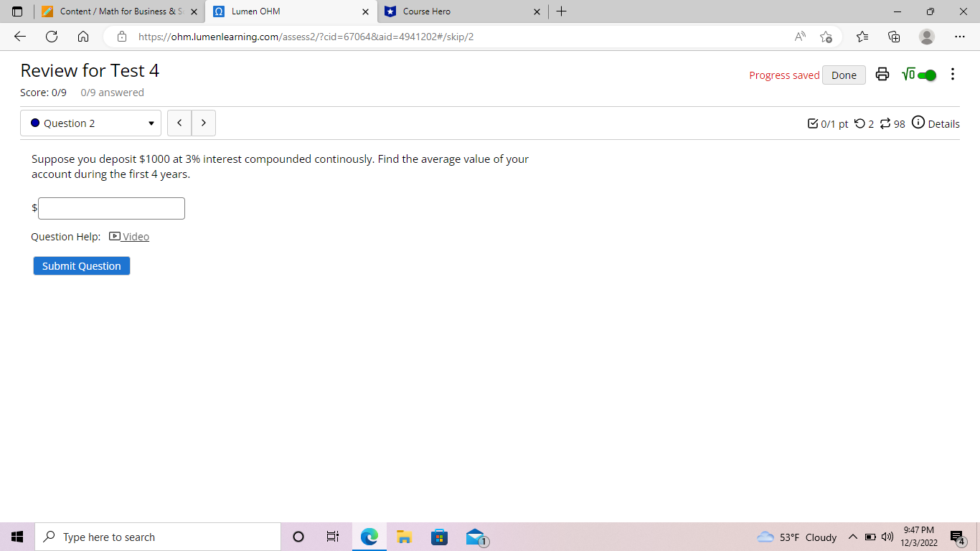Screen dimensions: 980x551
Task: Open a new browser tab
Action: point(562,11)
